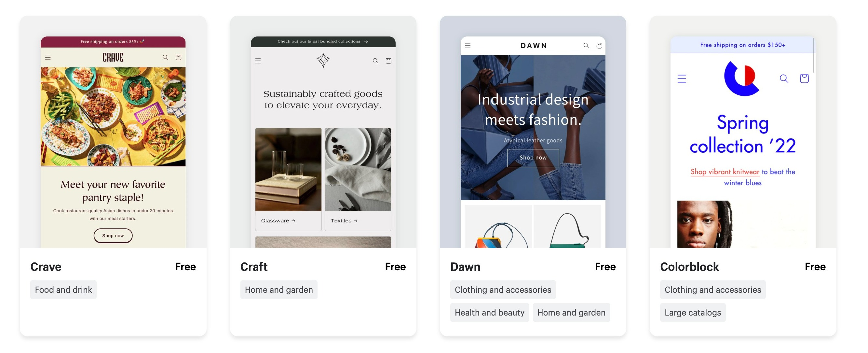Screen dimensions: 868x353
Task: Click Shop now button in Crave preview
Action: click(x=113, y=236)
